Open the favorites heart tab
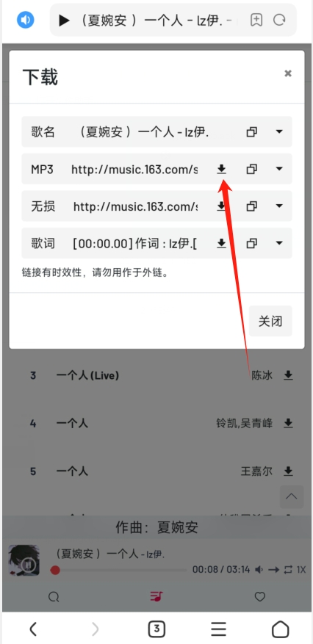This screenshot has width=313, height=644. point(259,596)
